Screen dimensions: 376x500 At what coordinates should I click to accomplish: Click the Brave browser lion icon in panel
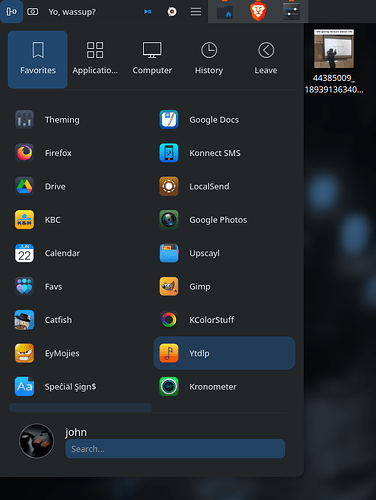(x=258, y=11)
